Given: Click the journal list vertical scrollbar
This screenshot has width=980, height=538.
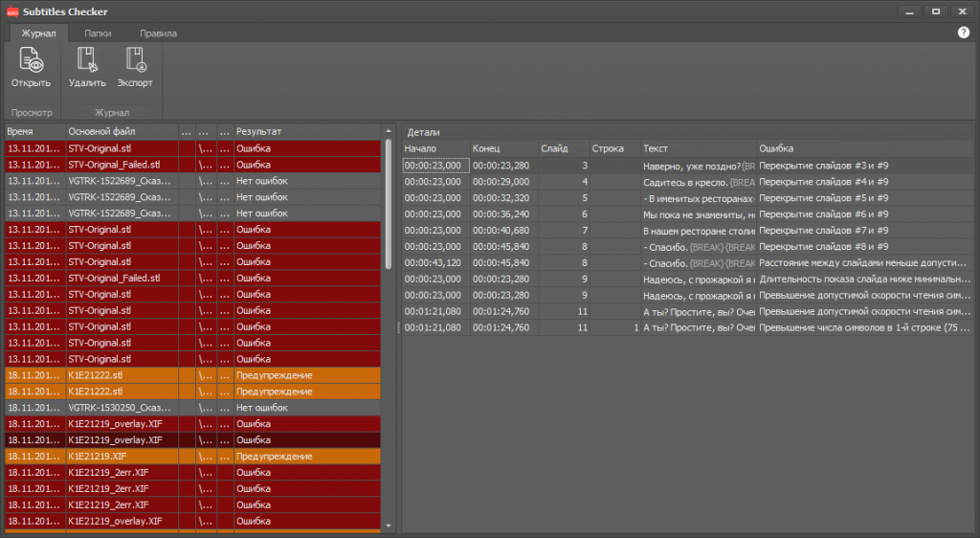Looking at the screenshot, I should 388,287.
